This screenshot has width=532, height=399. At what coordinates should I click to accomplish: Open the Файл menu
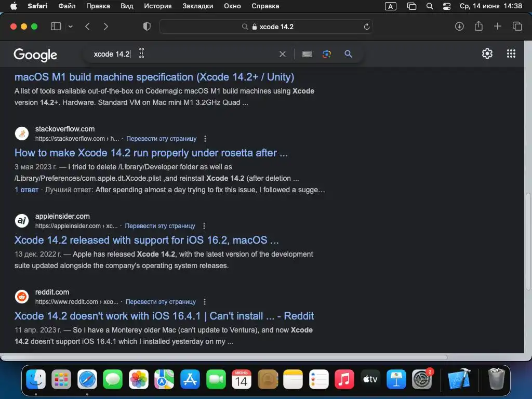point(67,6)
